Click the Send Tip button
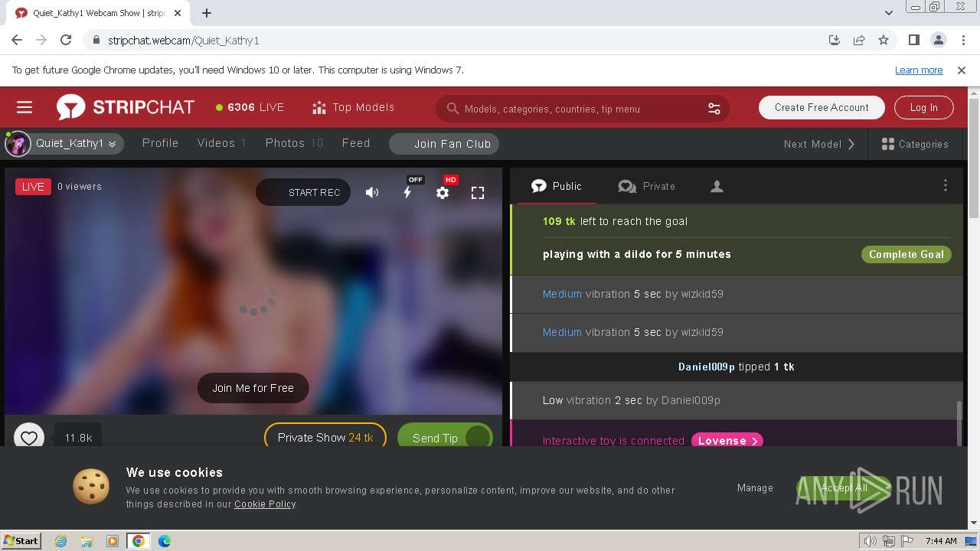Screen dimensions: 980x551 (445, 437)
